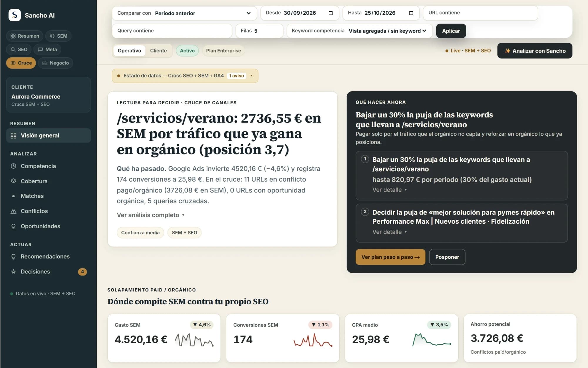Open the Hasta date calendar picker icon
588x368 pixels.
411,13
